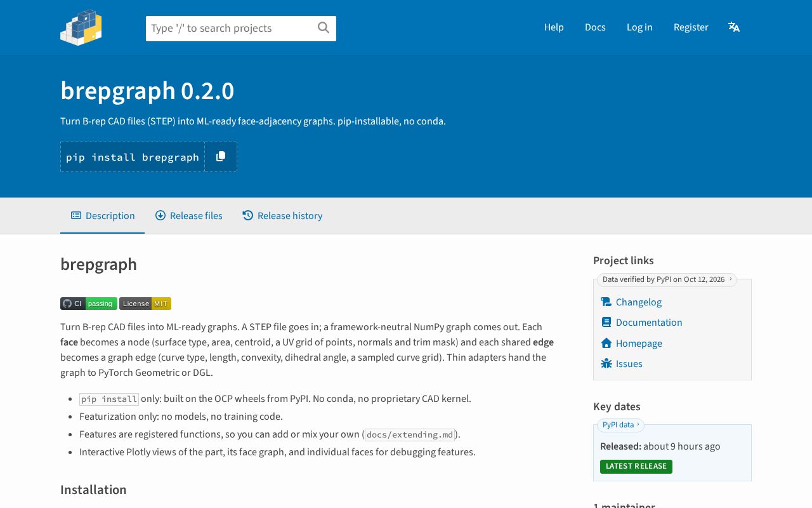Click the Issues bug icon

pos(606,364)
